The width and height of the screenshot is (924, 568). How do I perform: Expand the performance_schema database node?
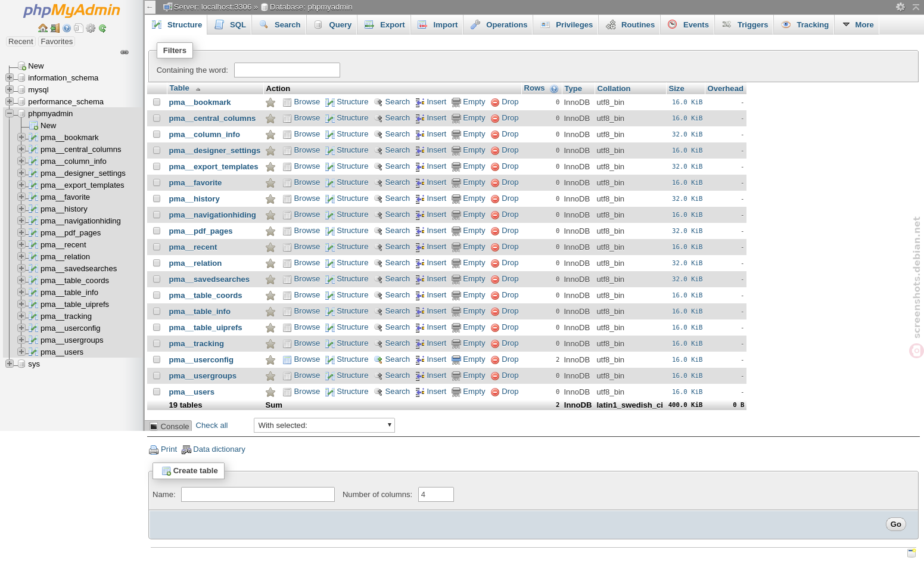pyautogui.click(x=10, y=101)
